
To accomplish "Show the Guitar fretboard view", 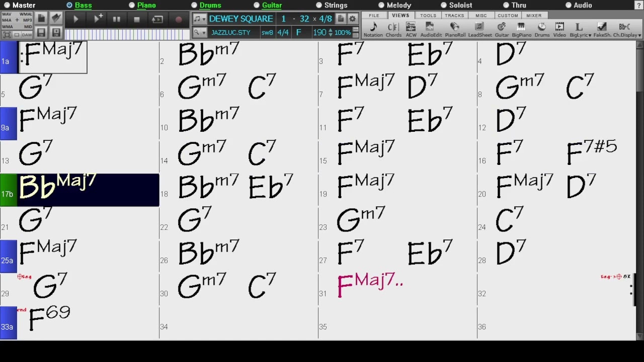I will click(x=502, y=30).
